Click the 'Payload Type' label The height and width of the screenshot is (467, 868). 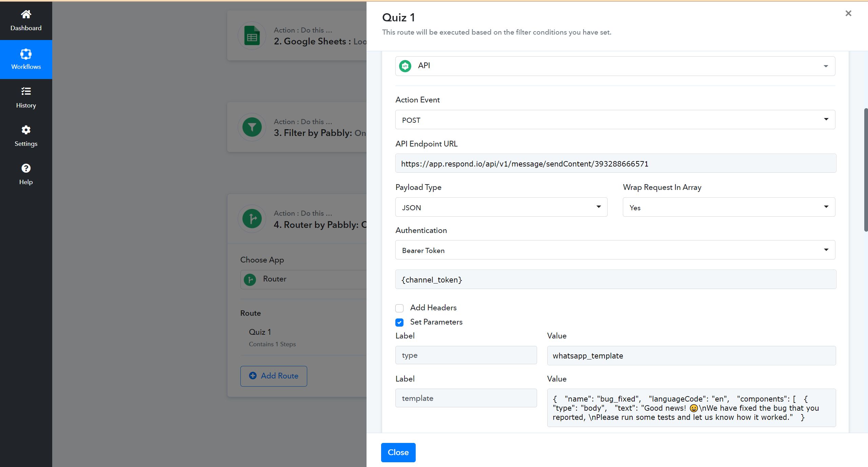418,187
